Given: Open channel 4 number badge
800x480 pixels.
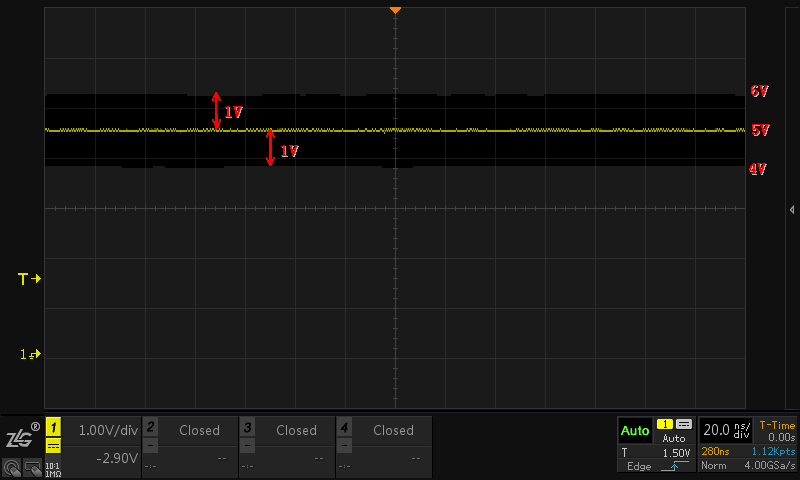Looking at the screenshot, I should 344,427.
